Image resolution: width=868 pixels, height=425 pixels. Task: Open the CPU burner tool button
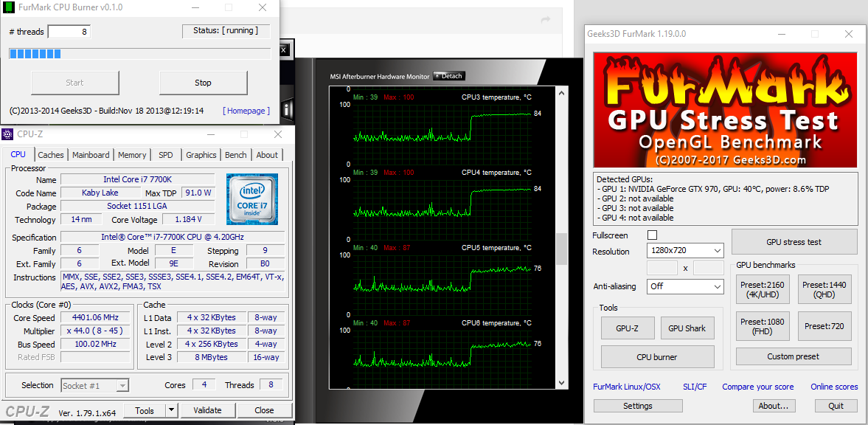tap(658, 357)
